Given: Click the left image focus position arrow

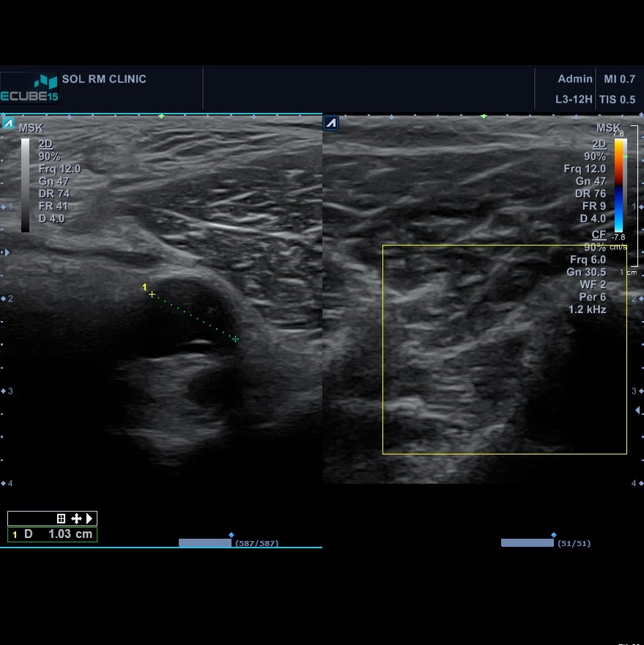Looking at the screenshot, I should (x=6, y=252).
